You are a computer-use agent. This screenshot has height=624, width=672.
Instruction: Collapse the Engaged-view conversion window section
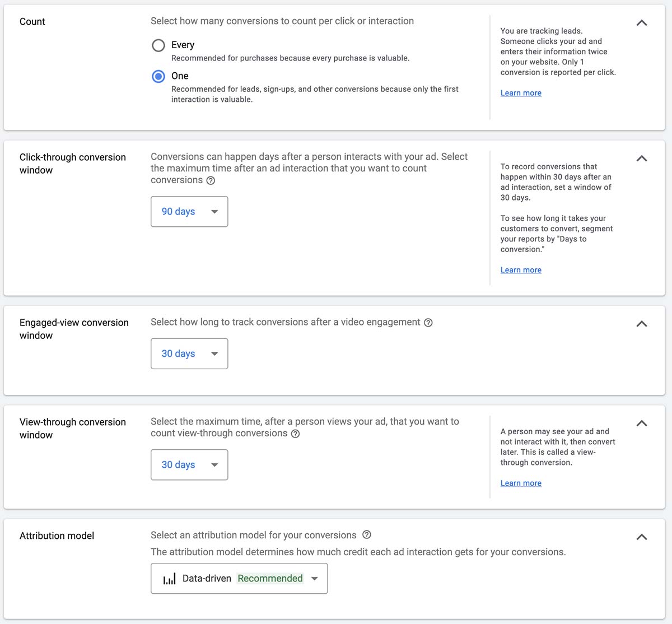pyautogui.click(x=642, y=324)
